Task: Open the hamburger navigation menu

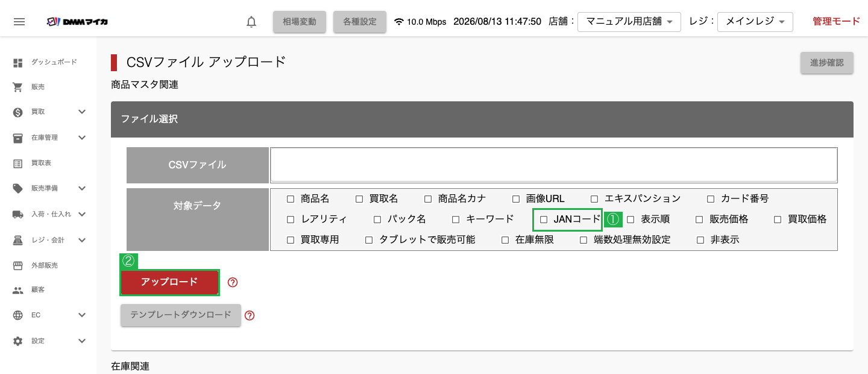Action: 19,22
